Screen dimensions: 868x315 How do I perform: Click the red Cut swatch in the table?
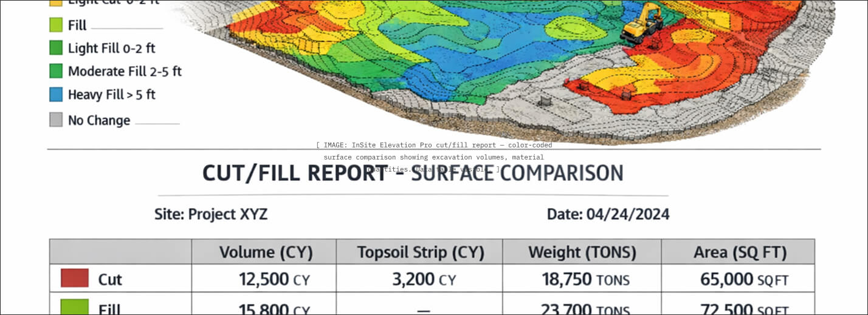point(75,279)
